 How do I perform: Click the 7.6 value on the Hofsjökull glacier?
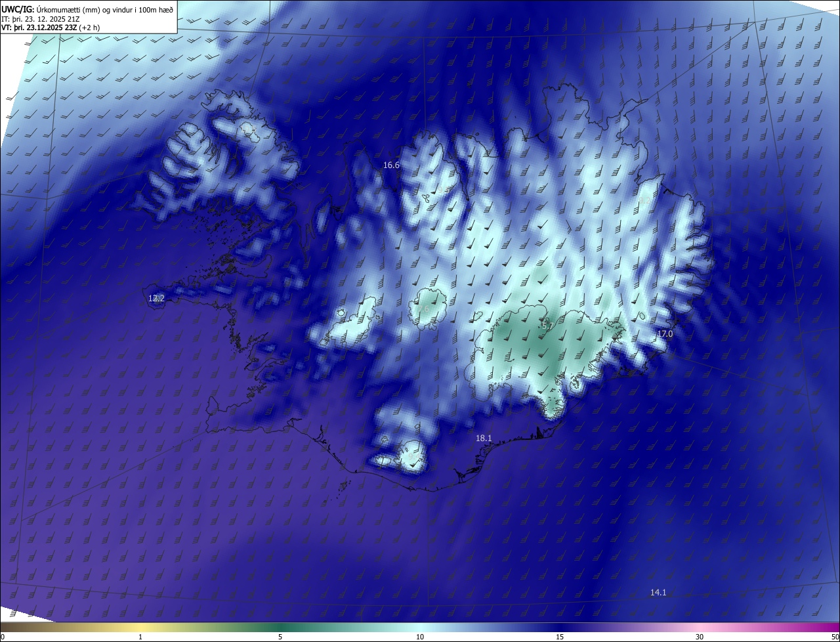point(423,309)
